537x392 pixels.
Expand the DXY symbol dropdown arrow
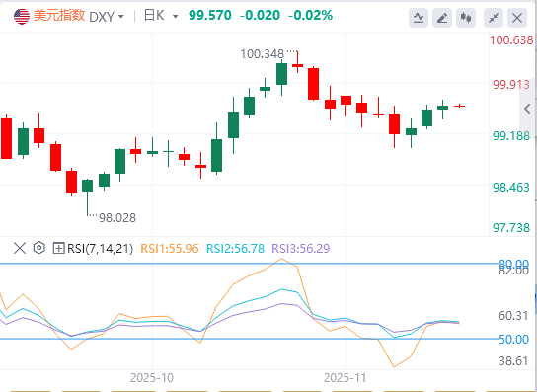[x=120, y=16]
